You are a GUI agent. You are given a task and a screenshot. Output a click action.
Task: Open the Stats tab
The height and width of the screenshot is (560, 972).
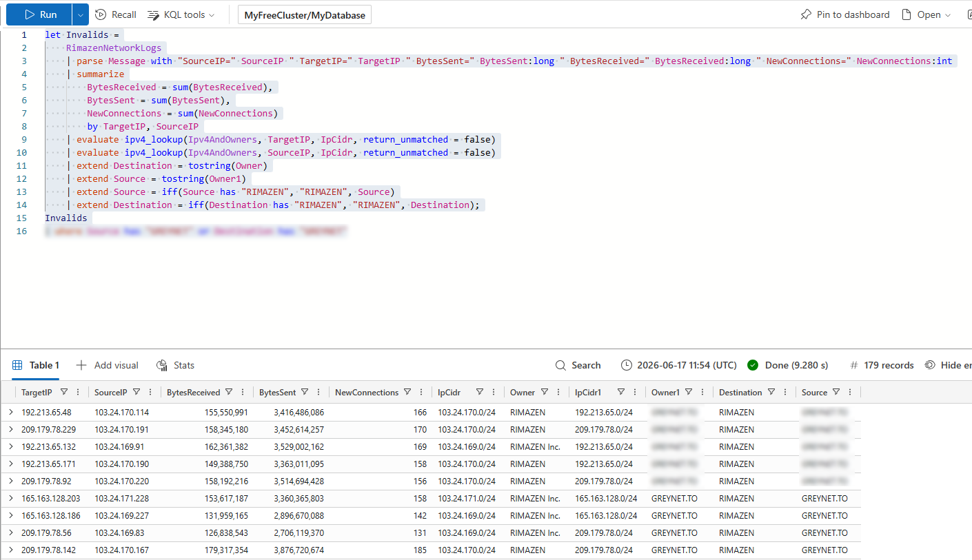(x=176, y=365)
